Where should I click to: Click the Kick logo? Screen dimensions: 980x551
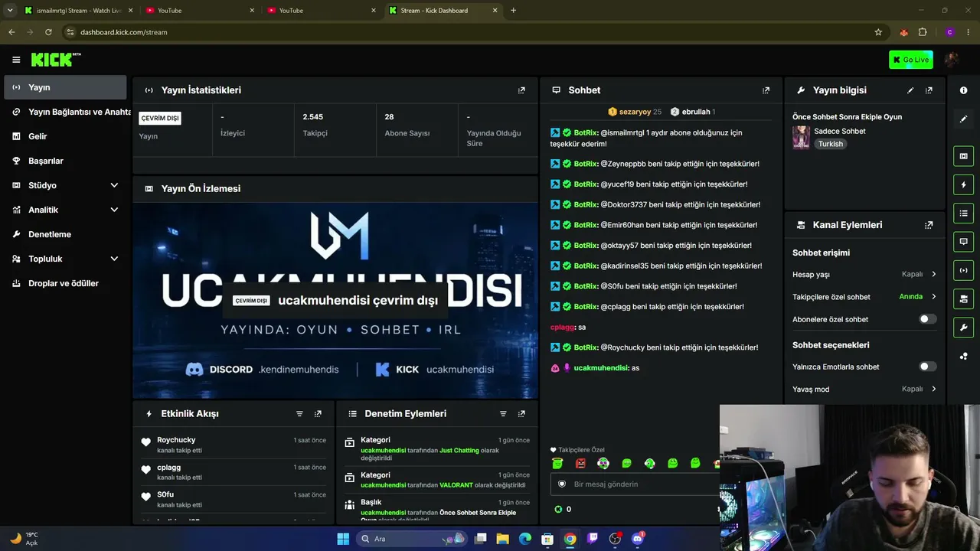click(x=54, y=60)
